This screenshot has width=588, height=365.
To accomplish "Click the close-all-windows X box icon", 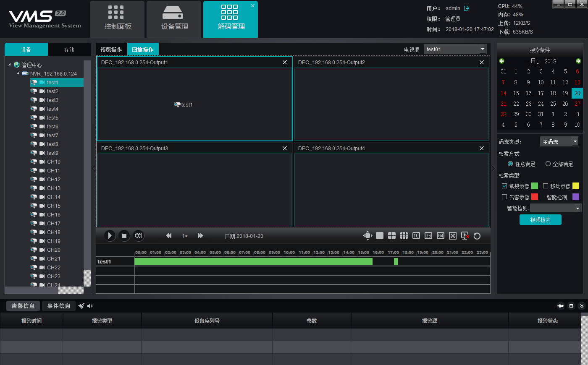I will click(453, 236).
